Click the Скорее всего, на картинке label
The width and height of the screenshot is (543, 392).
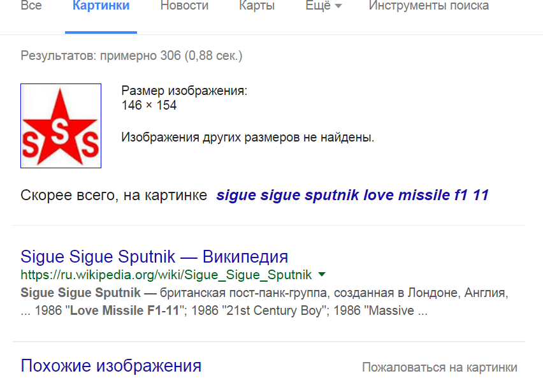click(x=113, y=195)
